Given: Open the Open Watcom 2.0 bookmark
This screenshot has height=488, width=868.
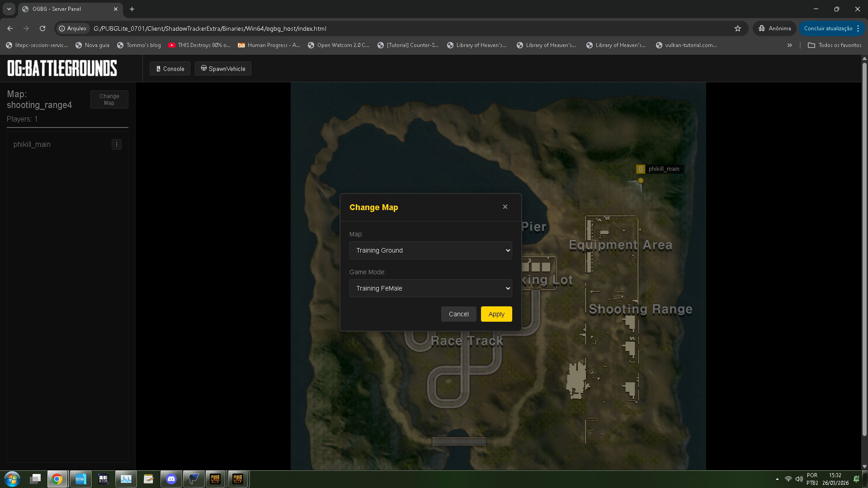Looking at the screenshot, I should click(339, 45).
